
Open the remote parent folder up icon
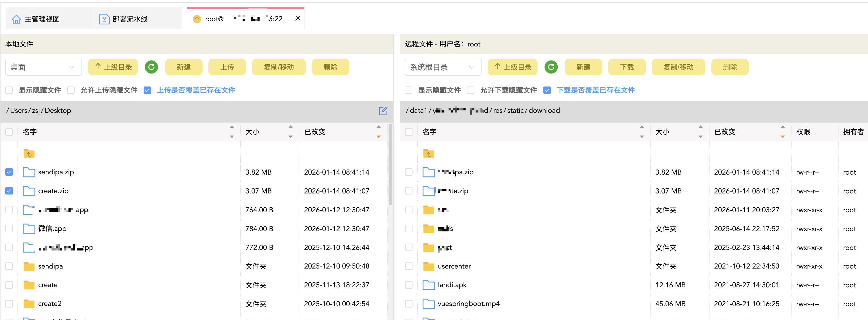coord(429,154)
